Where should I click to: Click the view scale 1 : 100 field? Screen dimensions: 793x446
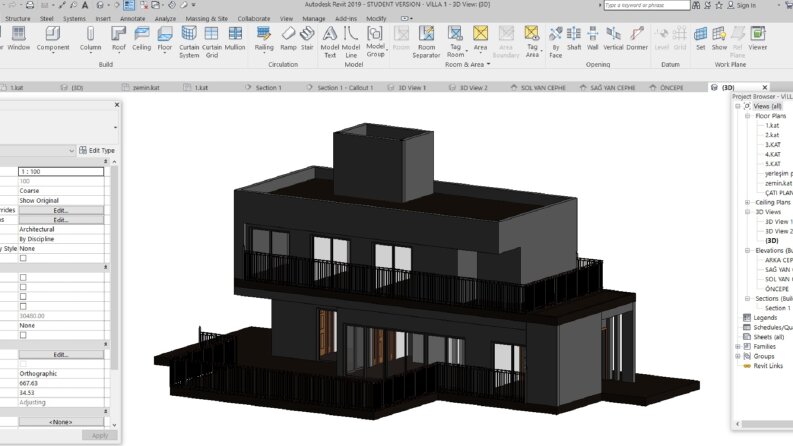click(x=61, y=171)
